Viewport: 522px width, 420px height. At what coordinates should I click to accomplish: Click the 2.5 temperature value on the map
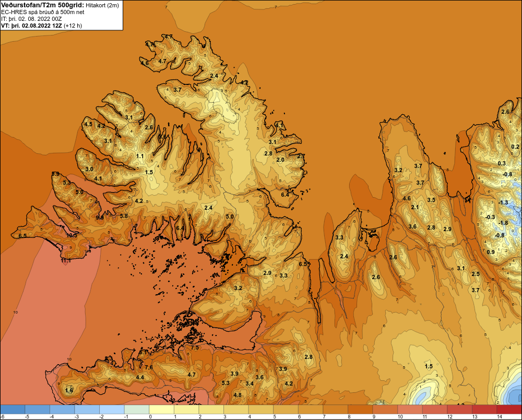click(x=476, y=273)
